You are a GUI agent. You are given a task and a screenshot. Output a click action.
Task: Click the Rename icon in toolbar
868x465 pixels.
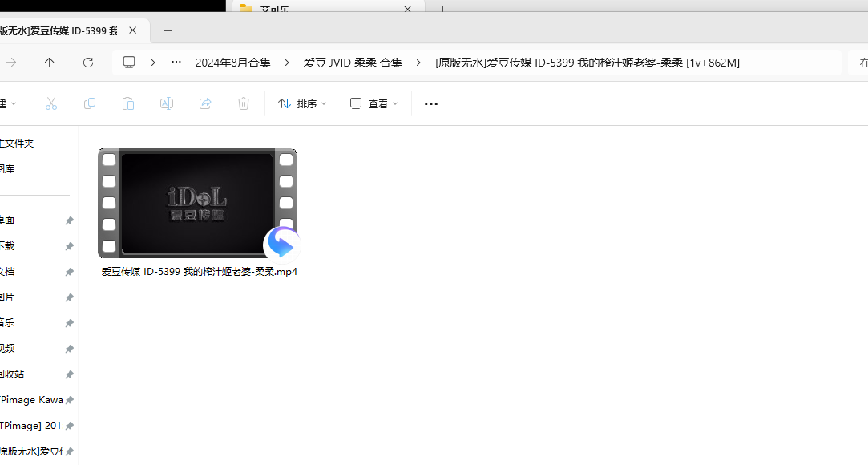(167, 103)
